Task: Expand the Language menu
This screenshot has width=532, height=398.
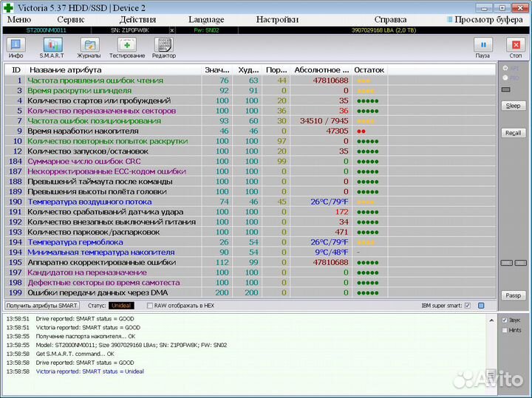Action: (x=206, y=20)
